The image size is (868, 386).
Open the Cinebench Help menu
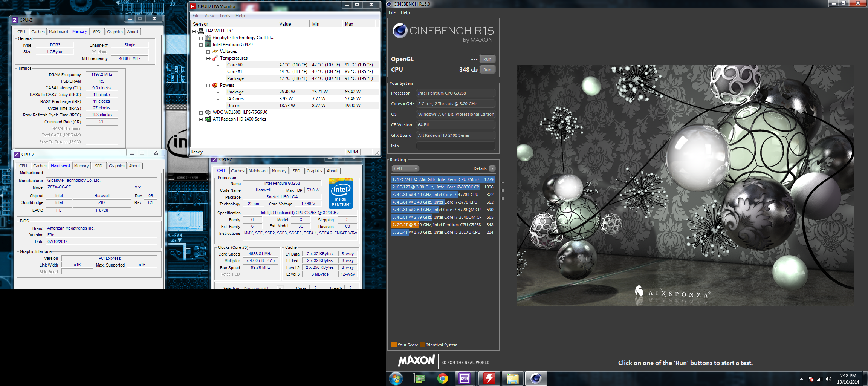tap(405, 12)
